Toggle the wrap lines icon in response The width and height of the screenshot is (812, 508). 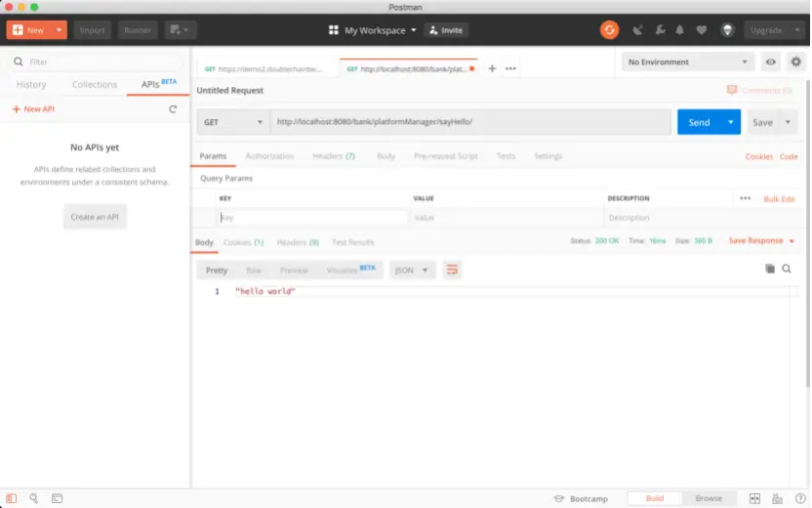[452, 270]
